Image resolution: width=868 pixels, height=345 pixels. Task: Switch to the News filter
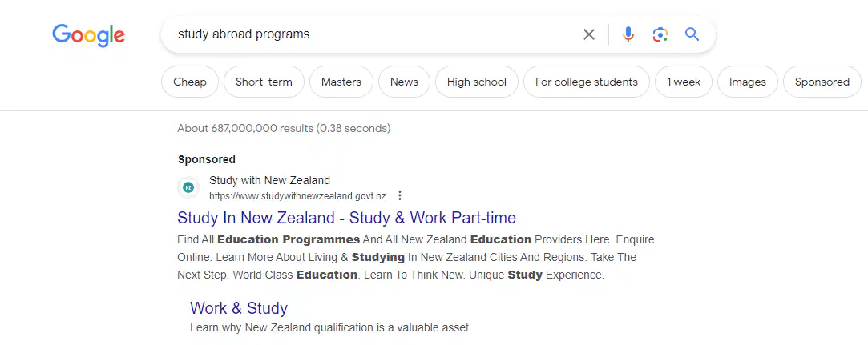coord(404,82)
